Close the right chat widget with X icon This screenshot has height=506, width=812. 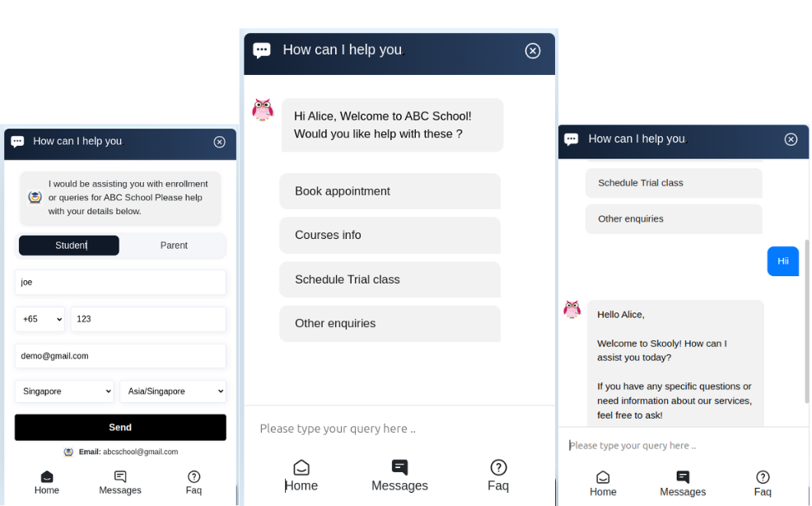(791, 139)
